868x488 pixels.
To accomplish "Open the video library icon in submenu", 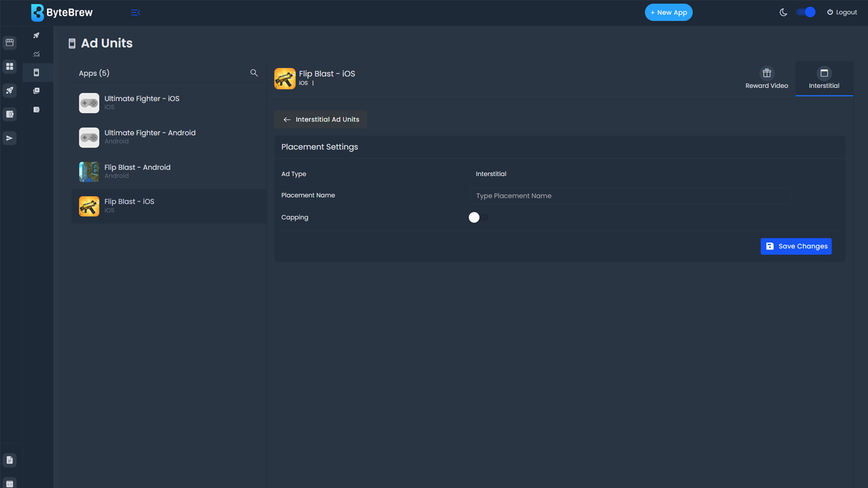I will 37,91.
